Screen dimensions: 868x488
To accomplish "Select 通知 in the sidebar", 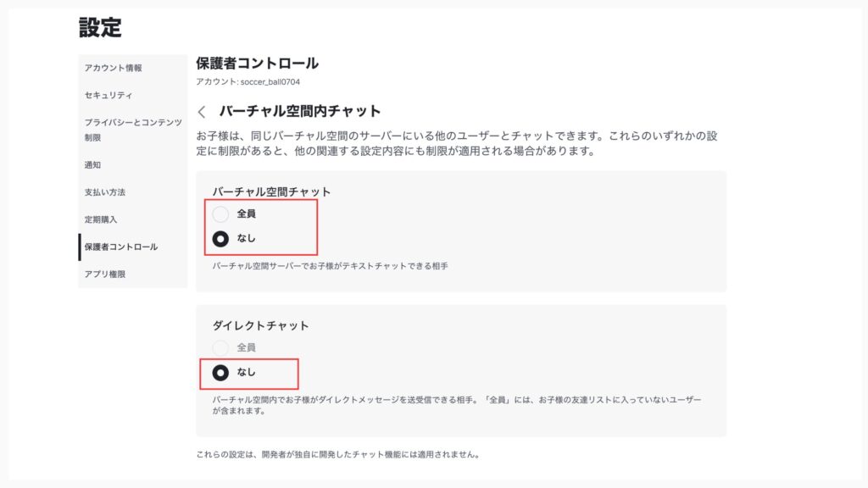I will pos(93,164).
